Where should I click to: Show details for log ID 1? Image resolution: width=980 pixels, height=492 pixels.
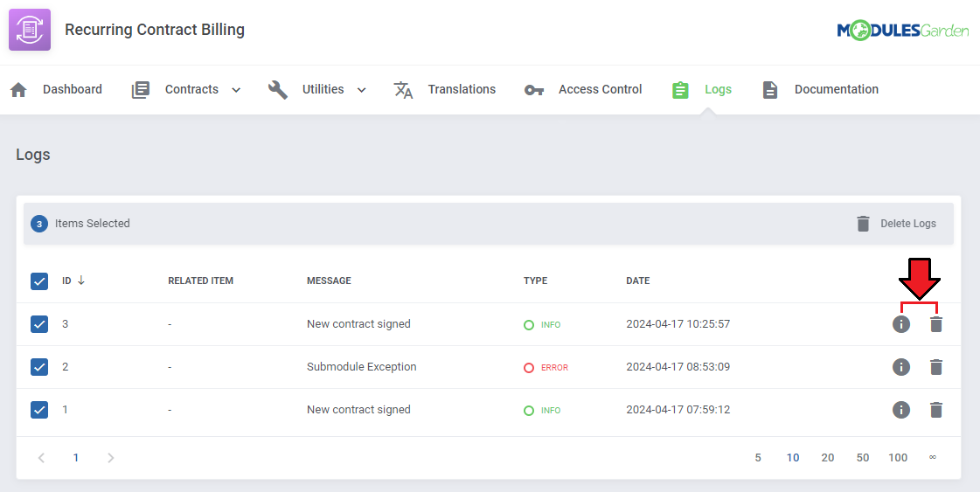pos(900,410)
